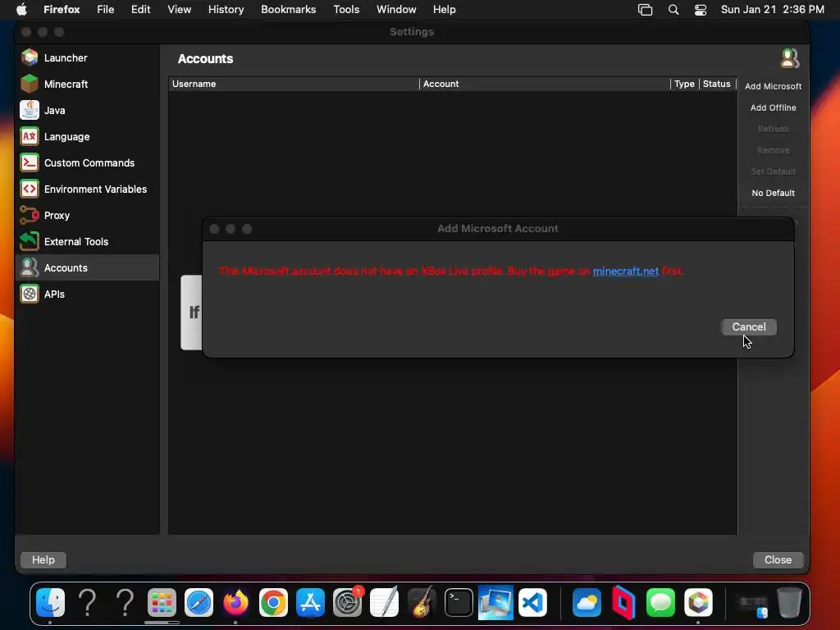Launch GarageBand from the dock
Viewport: 840px width, 630px height.
pyautogui.click(x=422, y=603)
